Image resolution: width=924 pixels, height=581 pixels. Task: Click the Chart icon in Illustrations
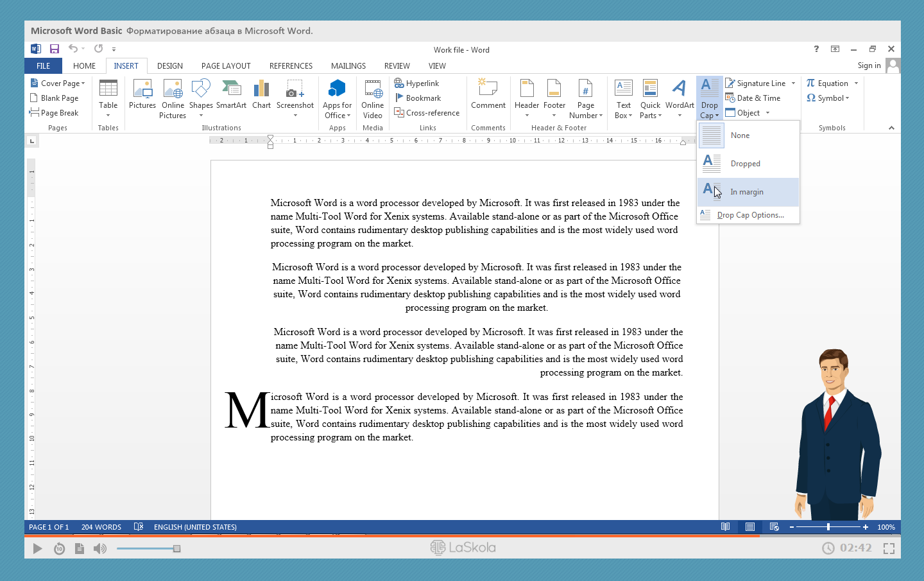coord(261,95)
